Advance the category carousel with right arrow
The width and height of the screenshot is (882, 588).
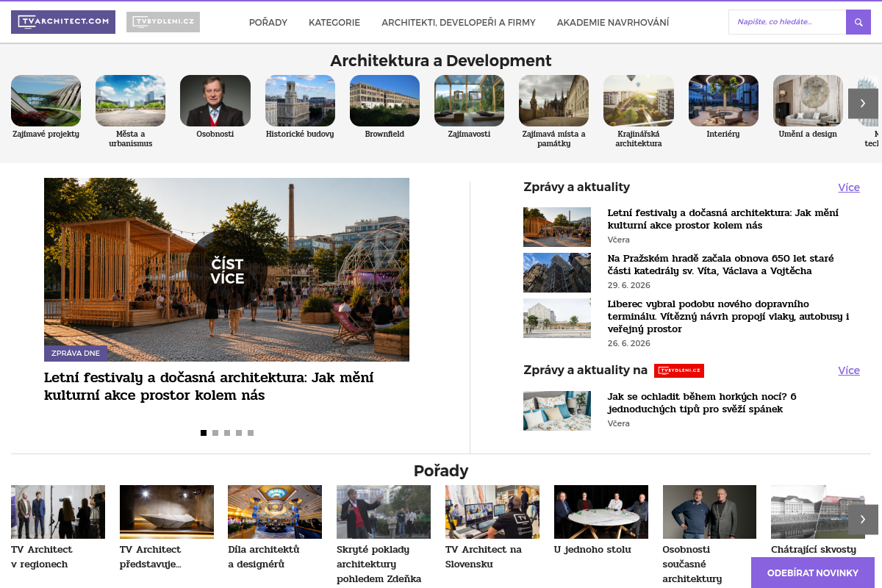coord(863,104)
